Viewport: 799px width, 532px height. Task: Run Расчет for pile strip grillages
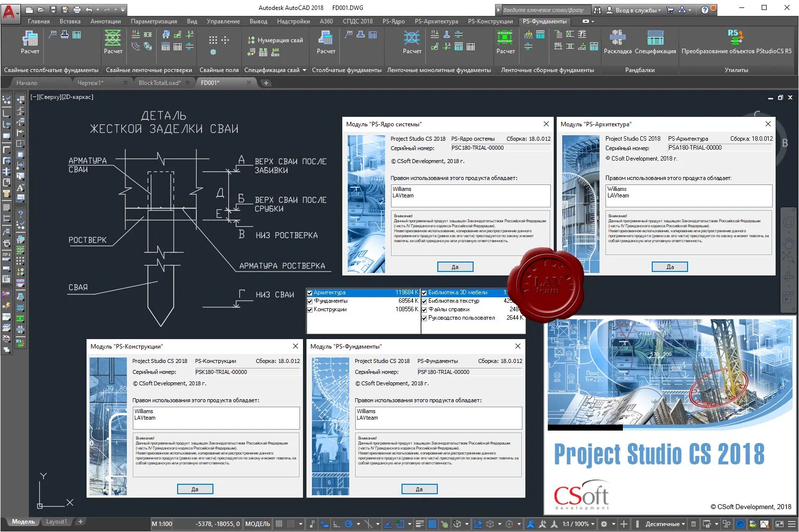pyautogui.click(x=113, y=42)
